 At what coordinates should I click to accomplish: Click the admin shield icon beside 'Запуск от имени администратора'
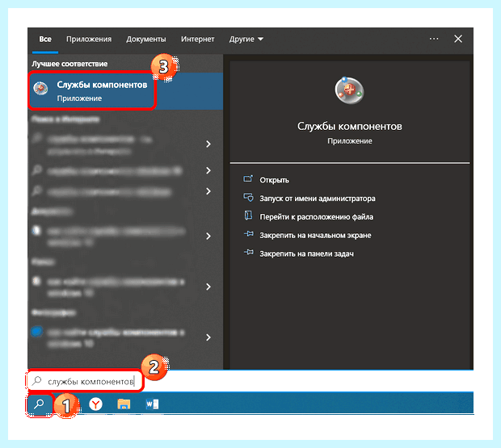pos(248,198)
